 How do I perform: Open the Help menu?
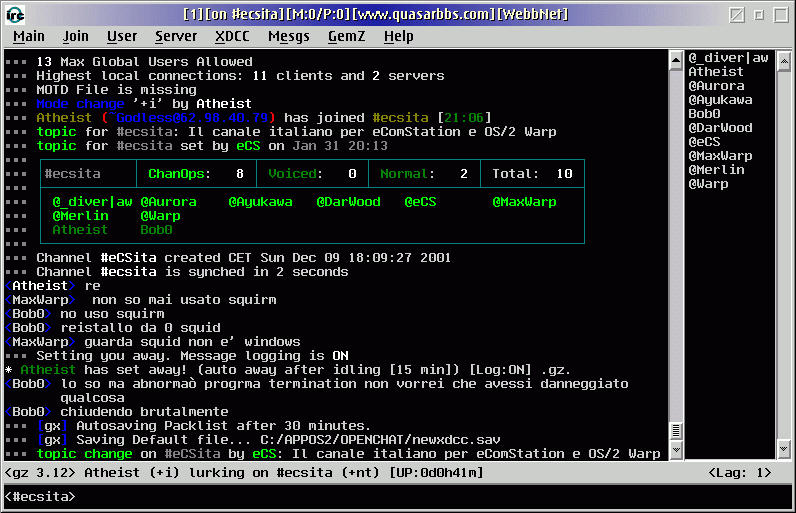[x=398, y=36]
